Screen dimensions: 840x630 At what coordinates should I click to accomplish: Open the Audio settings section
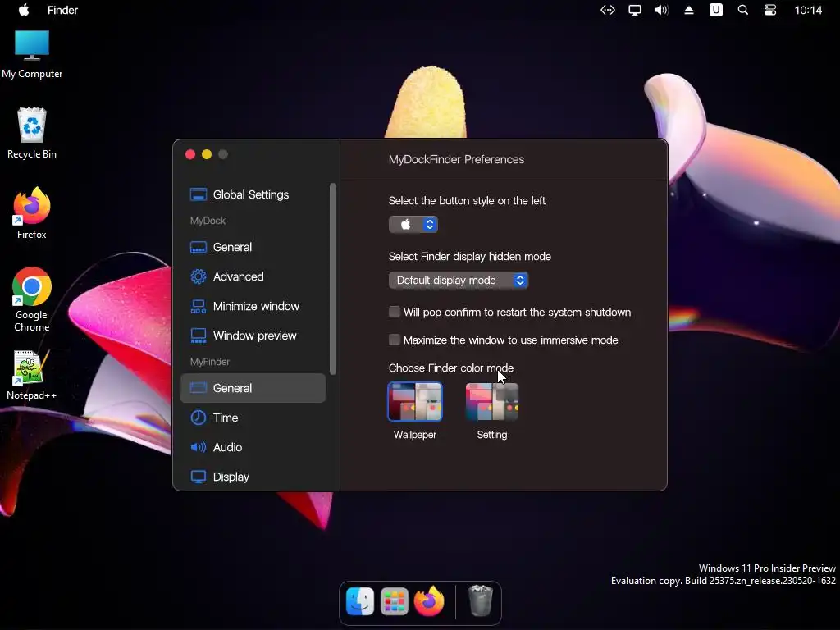click(x=253, y=447)
